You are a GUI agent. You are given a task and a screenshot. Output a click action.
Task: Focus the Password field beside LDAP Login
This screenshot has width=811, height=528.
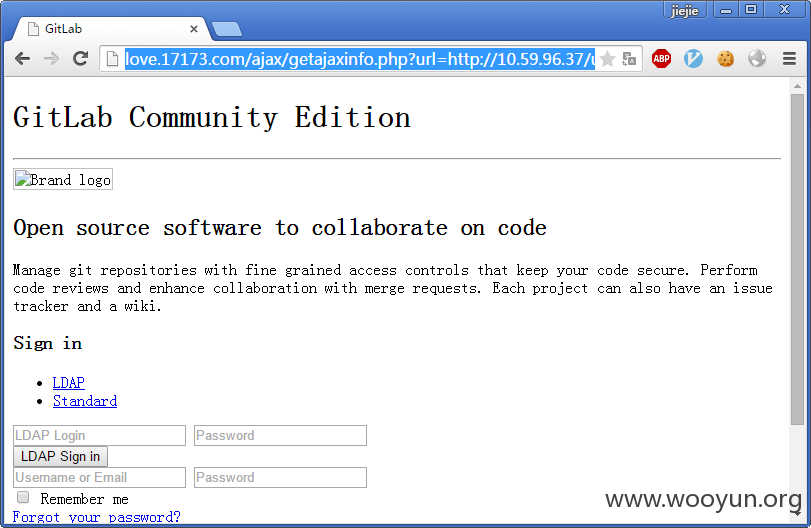tap(280, 435)
